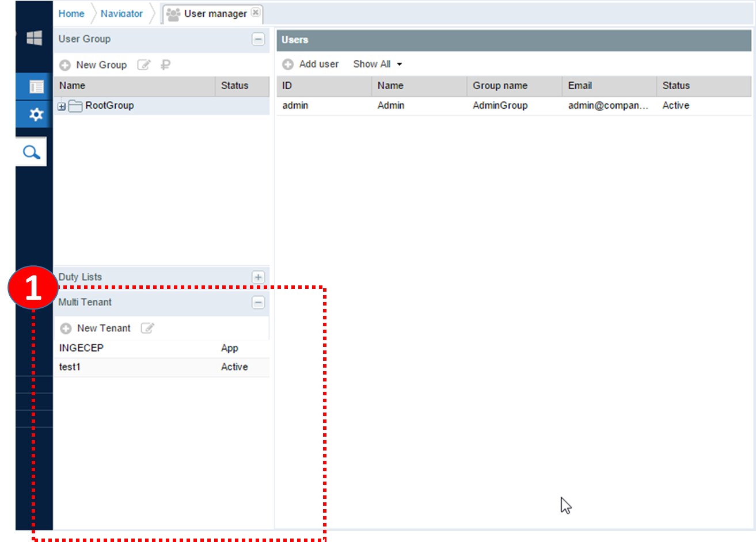The height and width of the screenshot is (542, 756).
Task: Click the New Tenant button
Action: tap(96, 328)
